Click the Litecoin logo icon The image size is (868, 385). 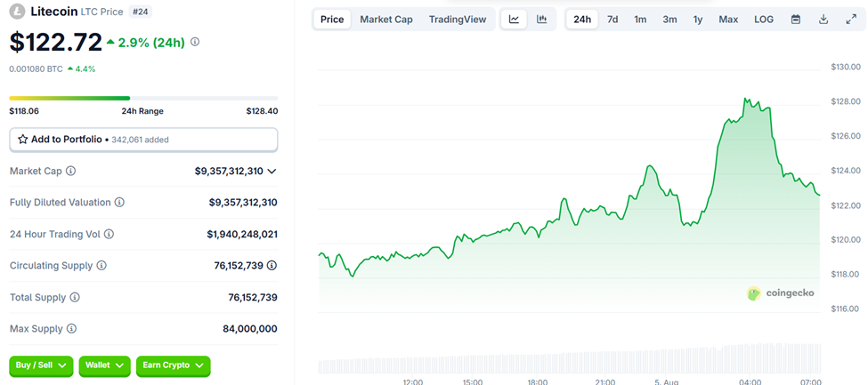(x=18, y=12)
